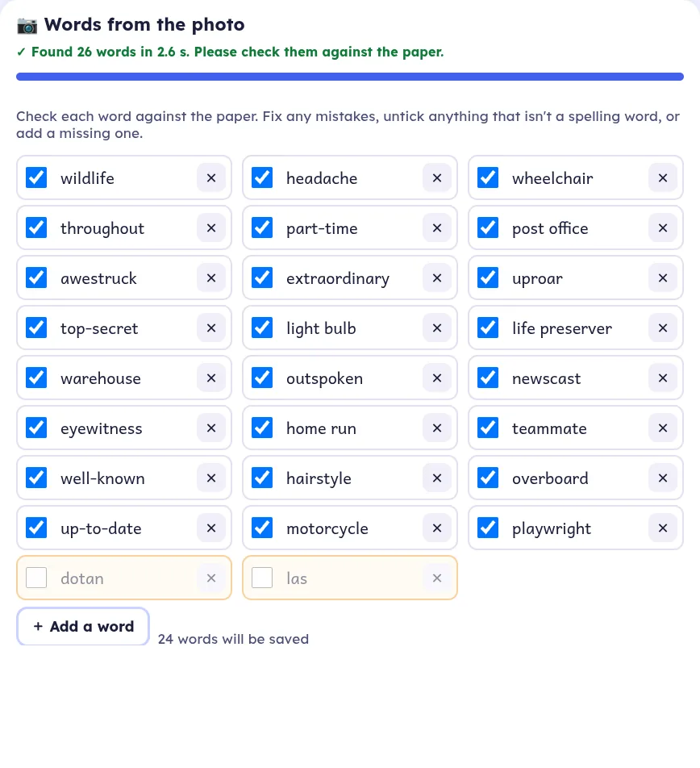Enable the las checkbox
Image resolution: width=700 pixels, height=768 pixels.
click(262, 578)
